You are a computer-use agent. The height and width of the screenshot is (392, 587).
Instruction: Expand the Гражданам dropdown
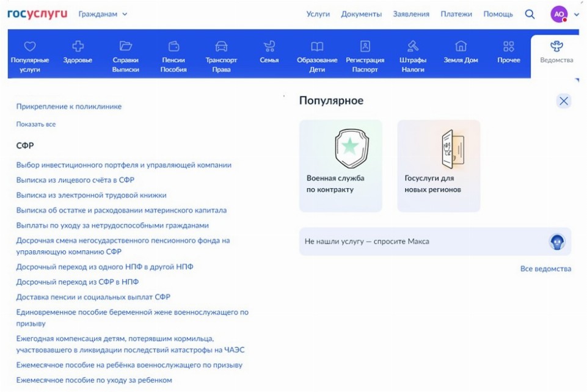point(103,14)
